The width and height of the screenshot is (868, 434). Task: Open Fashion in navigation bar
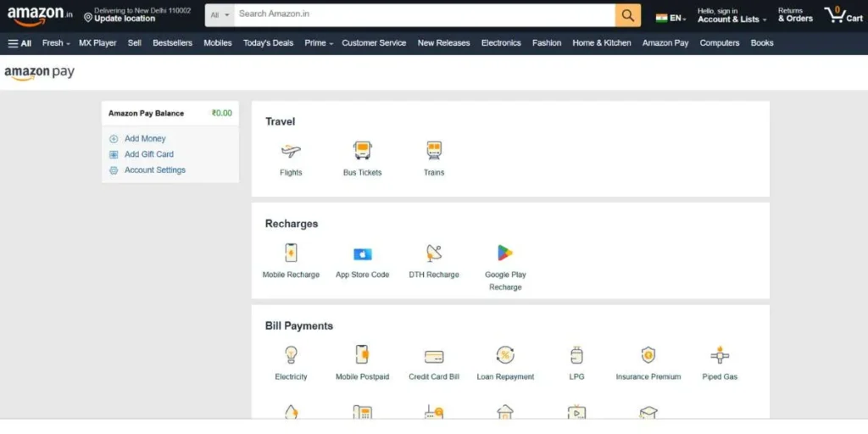tap(547, 43)
